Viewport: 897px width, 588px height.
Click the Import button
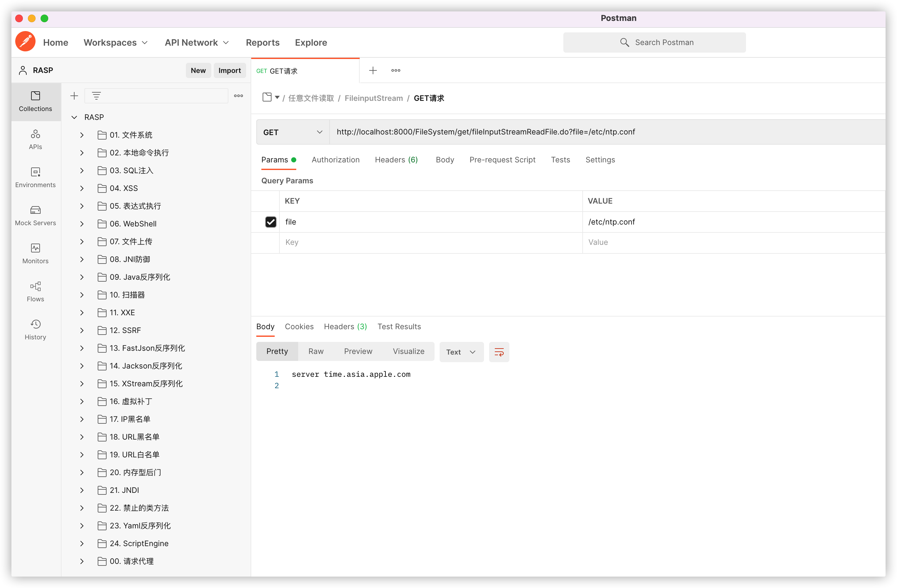(x=229, y=70)
